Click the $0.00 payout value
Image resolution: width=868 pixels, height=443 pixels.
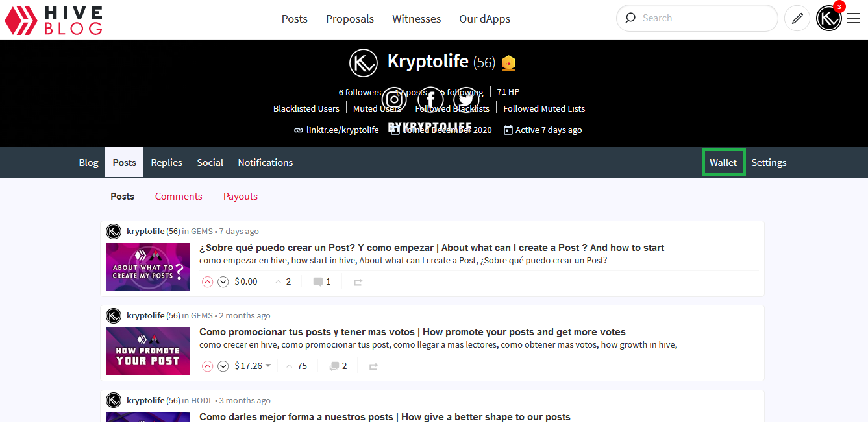point(246,281)
